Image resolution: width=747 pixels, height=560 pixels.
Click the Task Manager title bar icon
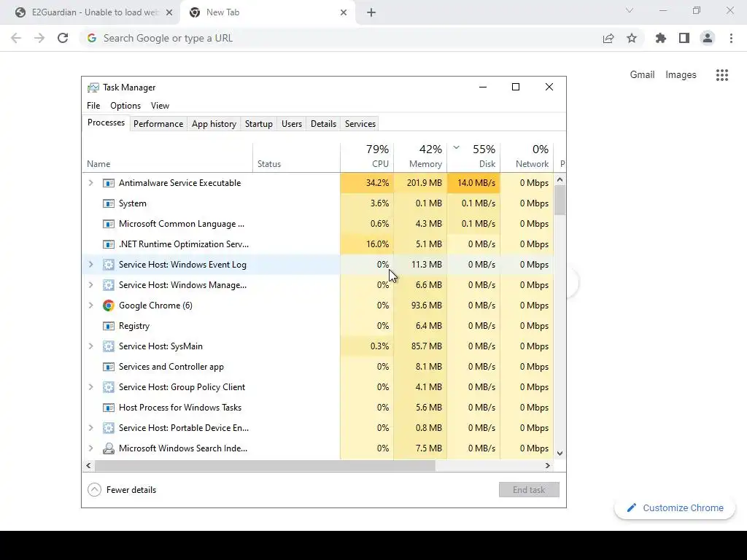pyautogui.click(x=93, y=87)
